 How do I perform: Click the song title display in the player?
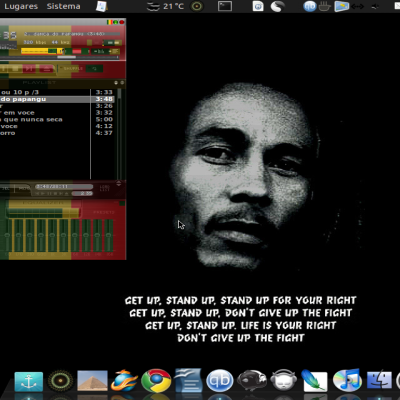pos(72,34)
